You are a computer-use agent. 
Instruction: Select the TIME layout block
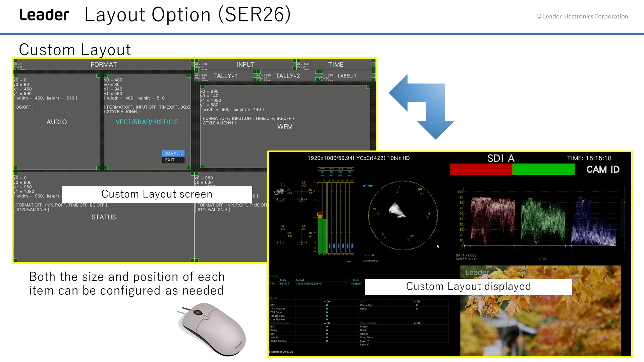335,64
